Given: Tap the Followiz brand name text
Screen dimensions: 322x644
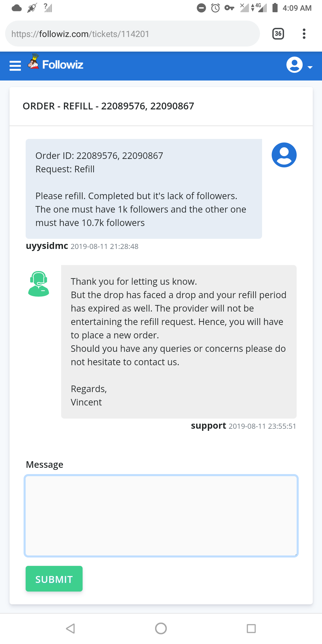Looking at the screenshot, I should click(63, 65).
